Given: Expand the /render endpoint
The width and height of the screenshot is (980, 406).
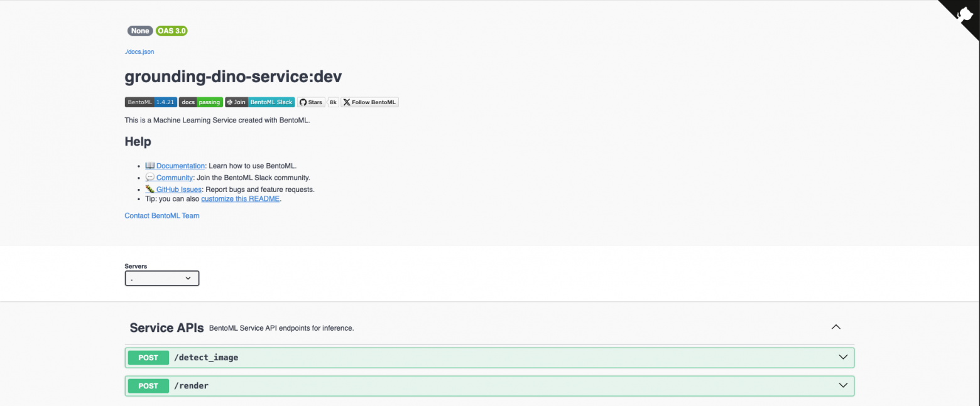Looking at the screenshot, I should coord(842,385).
